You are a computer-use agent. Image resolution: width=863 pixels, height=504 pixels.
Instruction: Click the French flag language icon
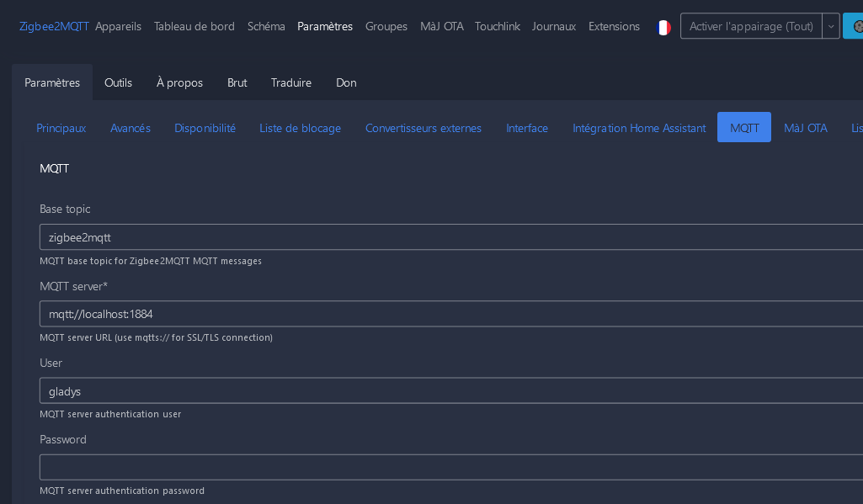(x=663, y=27)
